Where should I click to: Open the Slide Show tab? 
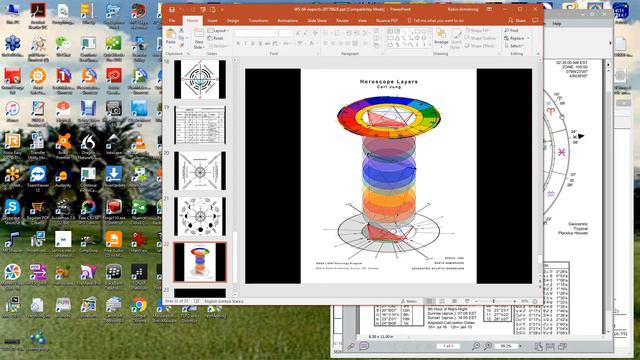(317, 20)
